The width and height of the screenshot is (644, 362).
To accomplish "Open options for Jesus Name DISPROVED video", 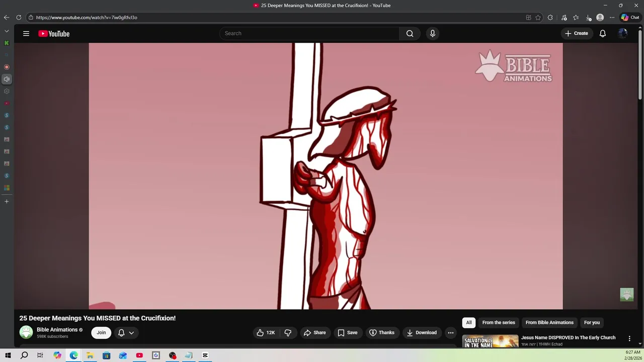I will pyautogui.click(x=629, y=339).
